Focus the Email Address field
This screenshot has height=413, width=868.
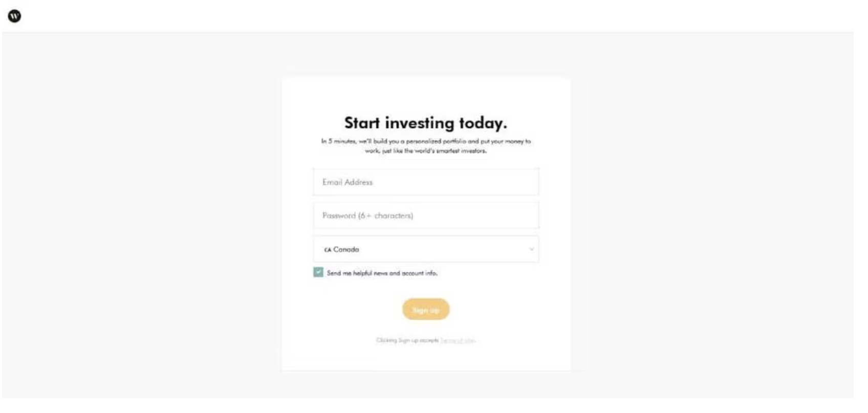click(x=426, y=182)
